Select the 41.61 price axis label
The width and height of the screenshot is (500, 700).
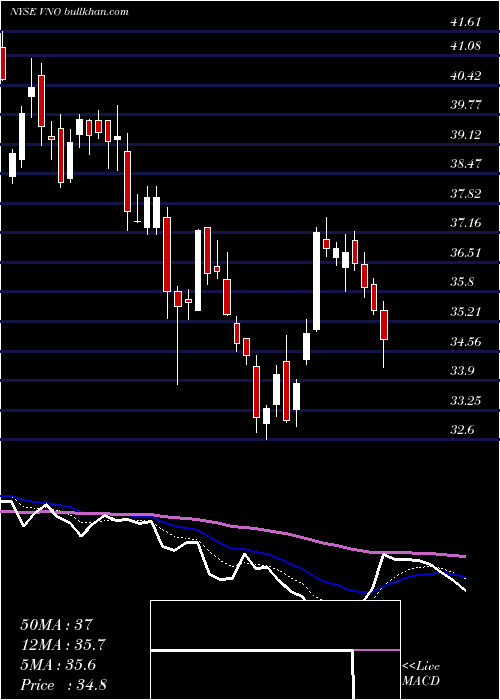466,22
